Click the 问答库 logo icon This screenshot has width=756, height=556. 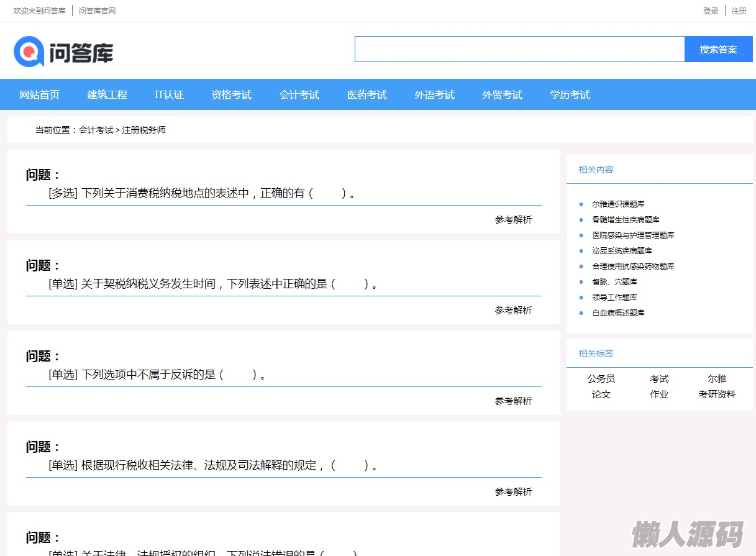pos(29,51)
